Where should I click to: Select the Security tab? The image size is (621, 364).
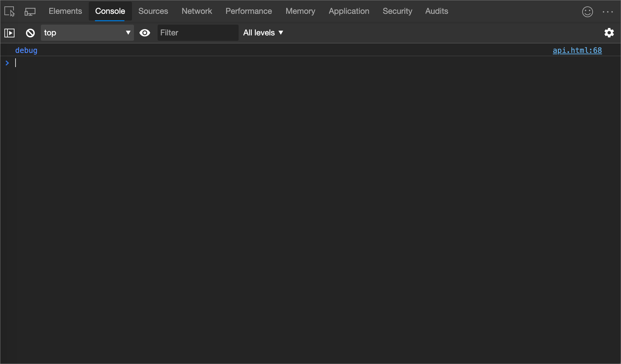tap(397, 11)
